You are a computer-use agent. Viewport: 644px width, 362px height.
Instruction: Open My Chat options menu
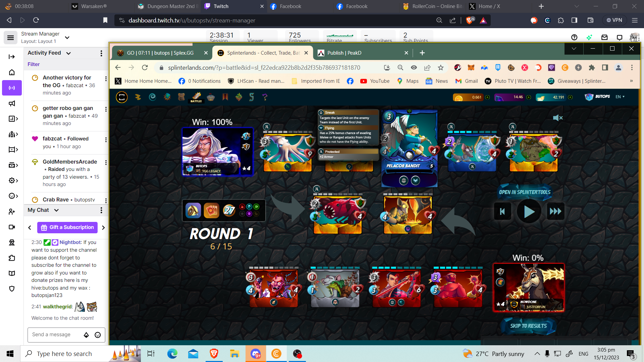coord(101,210)
